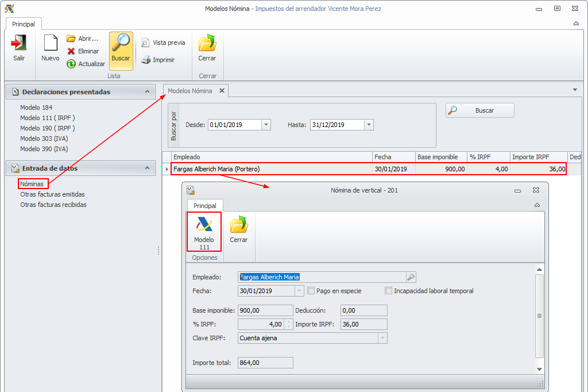Click the Base imponible input field
Viewport: 588px width, 392px height.
coord(265,310)
